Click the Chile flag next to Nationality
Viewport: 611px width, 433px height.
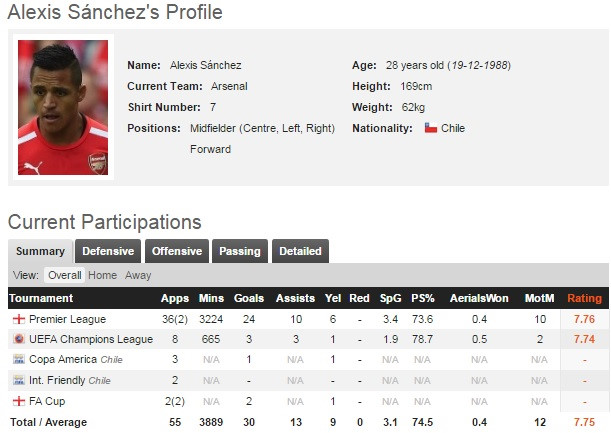pyautogui.click(x=431, y=128)
